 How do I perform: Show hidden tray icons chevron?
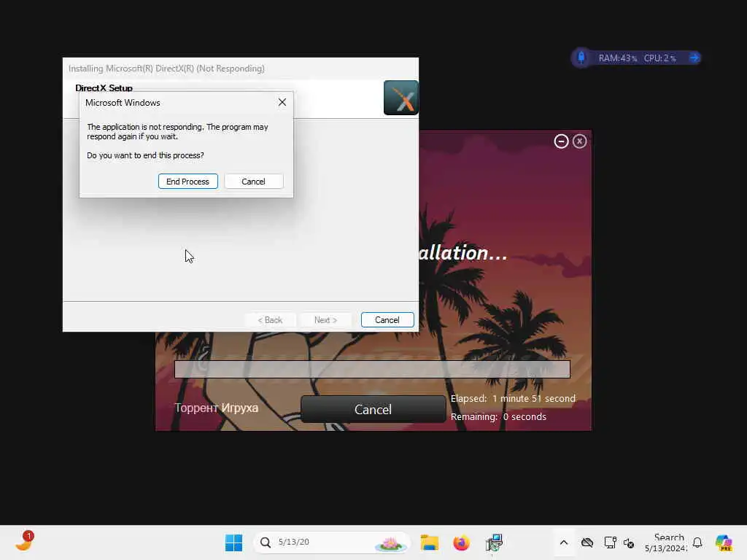(x=564, y=542)
